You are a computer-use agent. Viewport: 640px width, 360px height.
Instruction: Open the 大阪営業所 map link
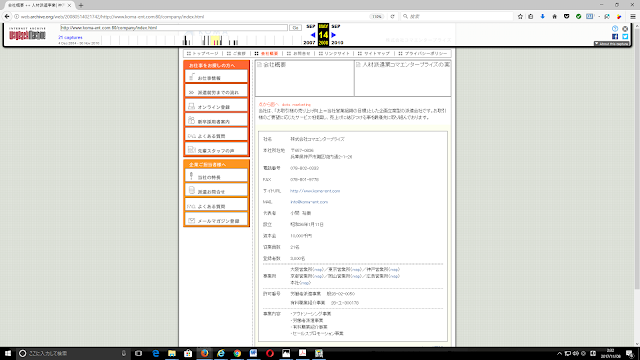click(x=318, y=270)
